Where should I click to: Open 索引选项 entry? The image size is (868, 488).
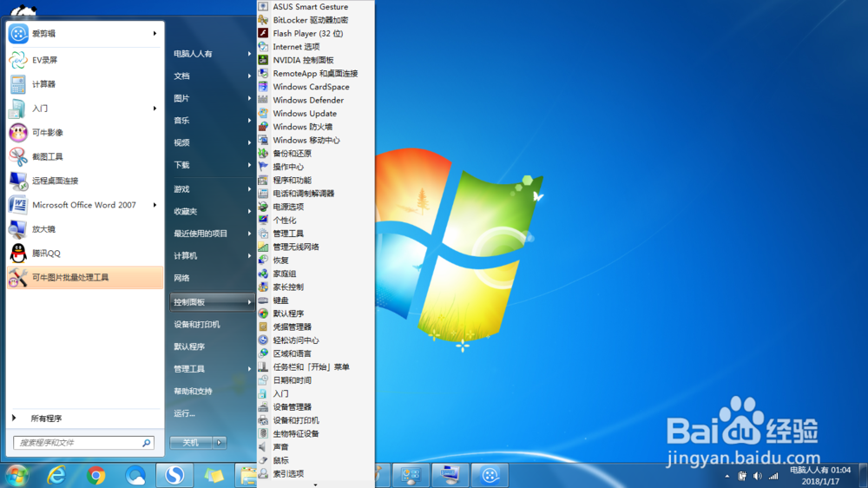click(316, 473)
